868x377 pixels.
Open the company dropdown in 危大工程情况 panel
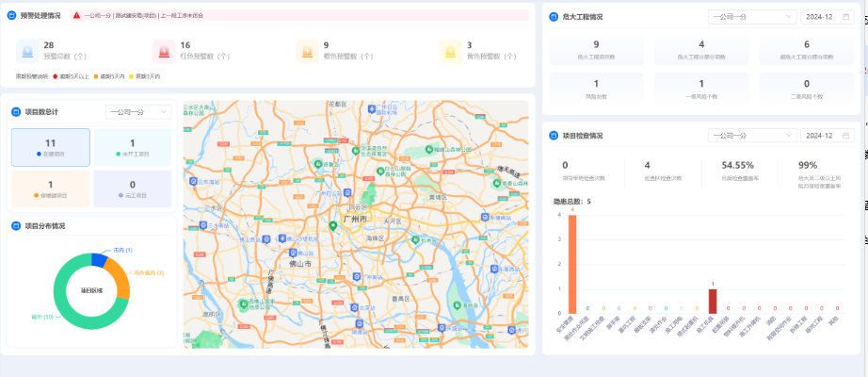(x=750, y=17)
